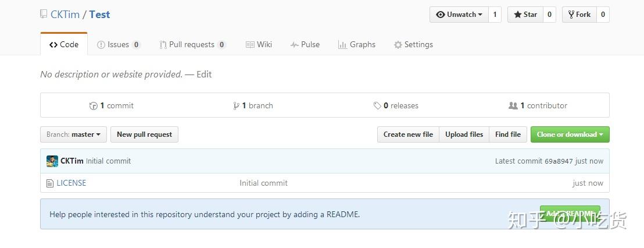Click the contributors people icon

click(513, 106)
